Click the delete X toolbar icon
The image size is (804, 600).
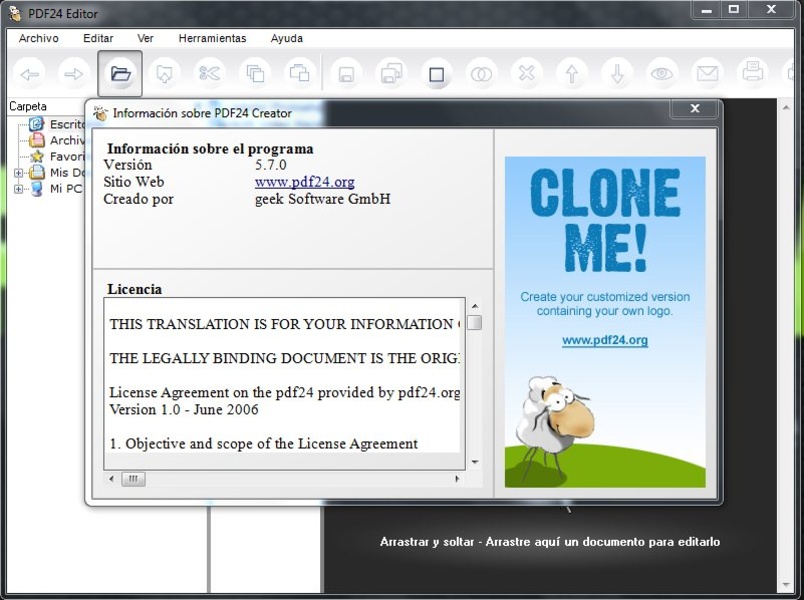[x=527, y=74]
